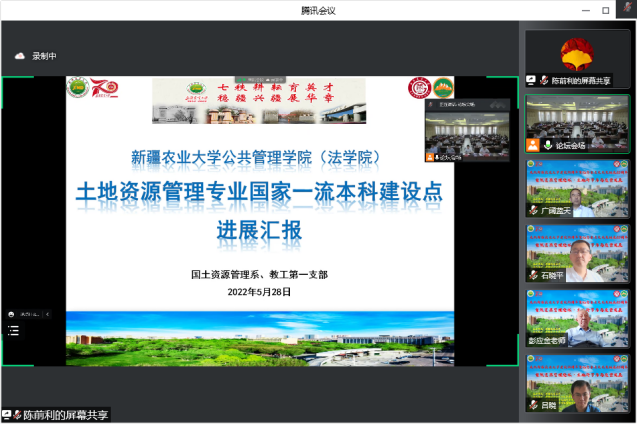Click the microphone icon on 吕晓's tile
637x424 pixels.
[x=534, y=407]
